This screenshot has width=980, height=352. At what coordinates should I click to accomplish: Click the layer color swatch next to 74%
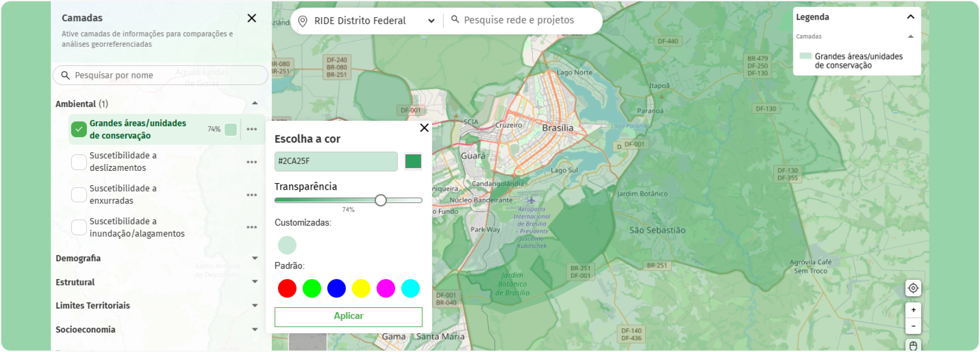(x=231, y=129)
